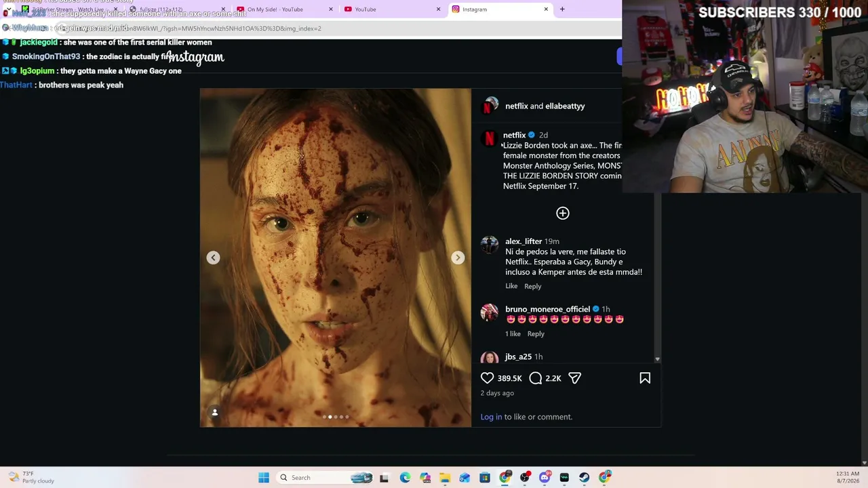Open a new browser tab
This screenshot has width=868, height=488.
[x=562, y=9]
